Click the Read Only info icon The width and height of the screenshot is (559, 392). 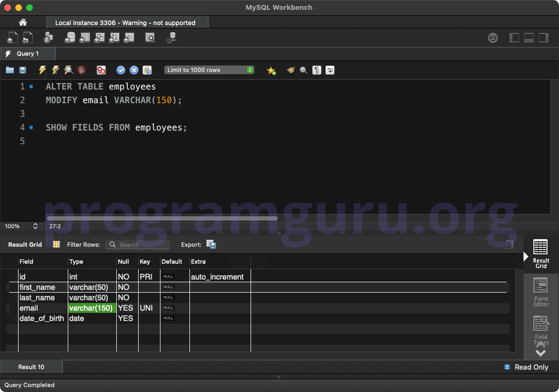(507, 367)
